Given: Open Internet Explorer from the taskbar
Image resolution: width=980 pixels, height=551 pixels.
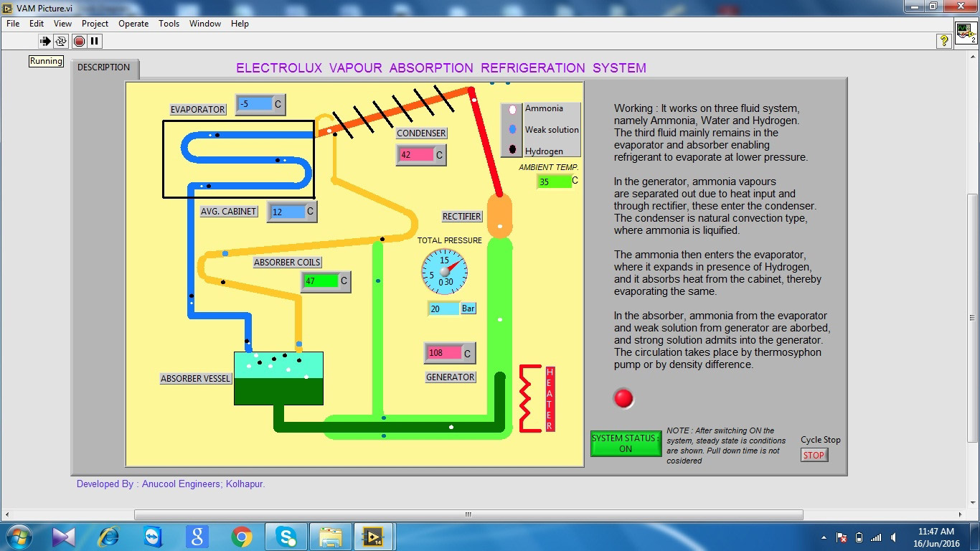Looking at the screenshot, I should (x=108, y=537).
